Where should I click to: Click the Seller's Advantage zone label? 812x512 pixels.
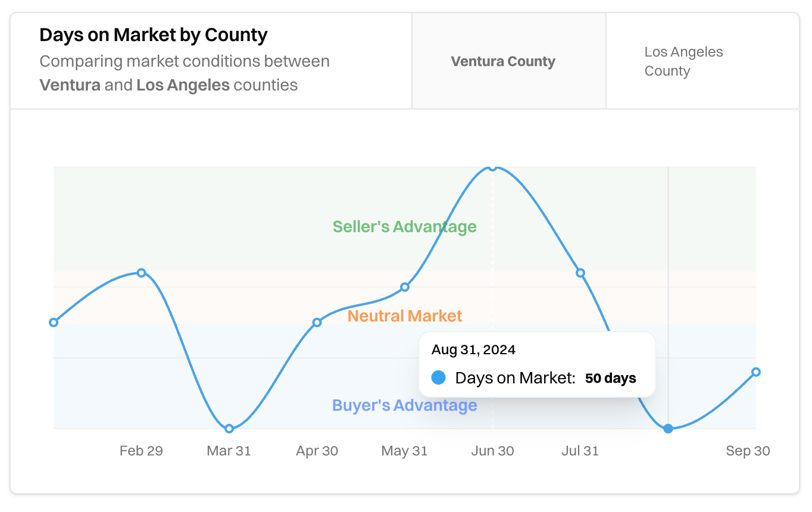coord(404,226)
